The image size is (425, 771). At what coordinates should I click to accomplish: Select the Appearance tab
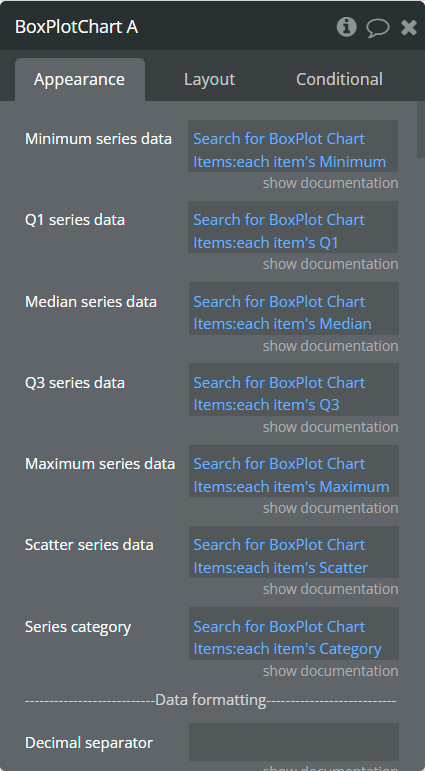[x=80, y=79]
